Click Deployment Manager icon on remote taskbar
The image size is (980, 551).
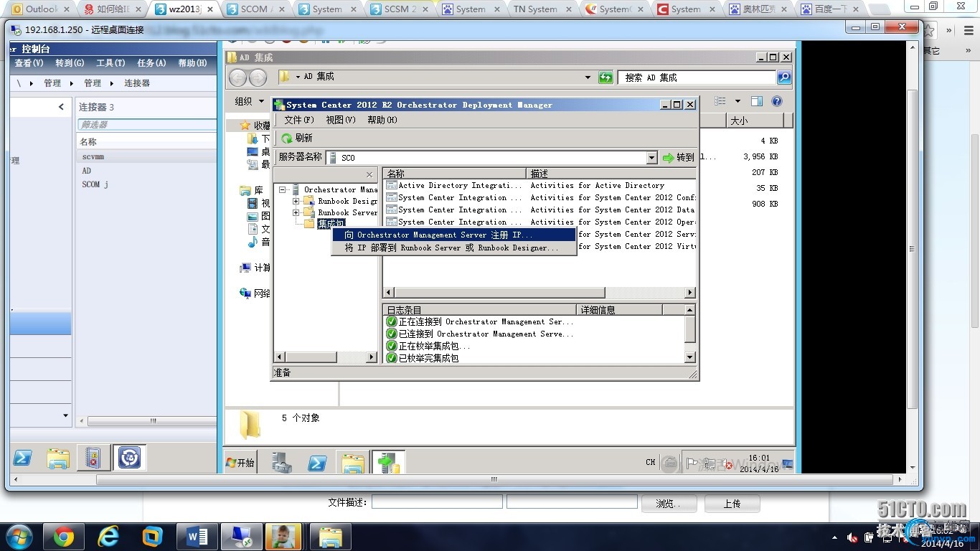click(388, 463)
